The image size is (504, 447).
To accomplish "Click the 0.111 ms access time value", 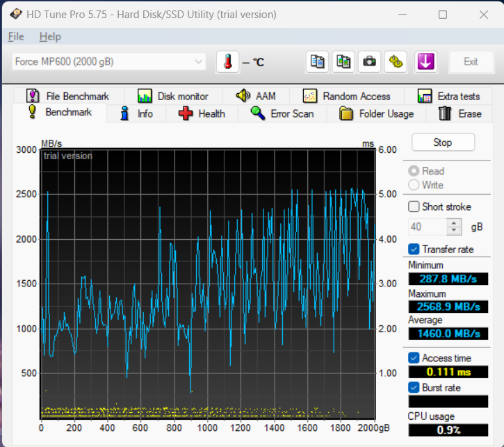I will pyautogui.click(x=448, y=372).
